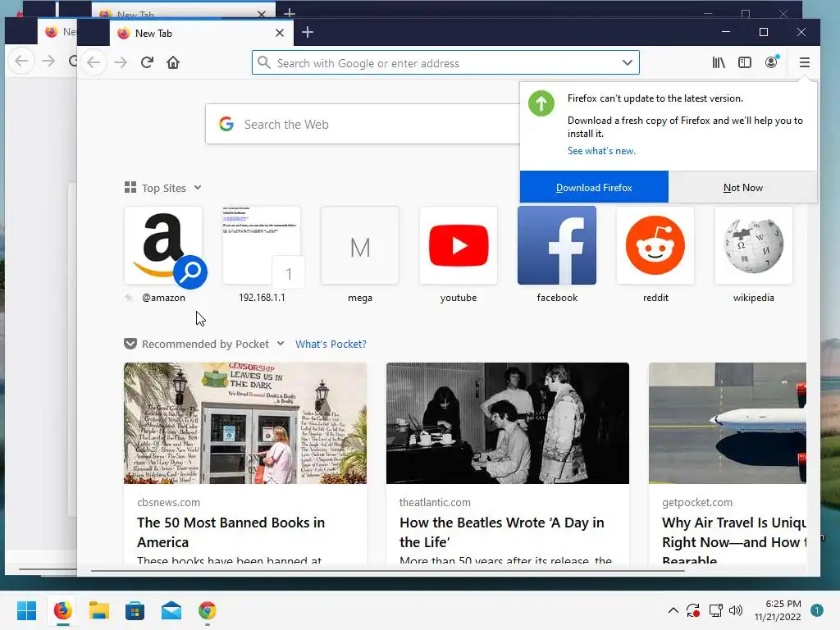Click the Download Firefox button
This screenshot has height=630, width=840.
[594, 188]
